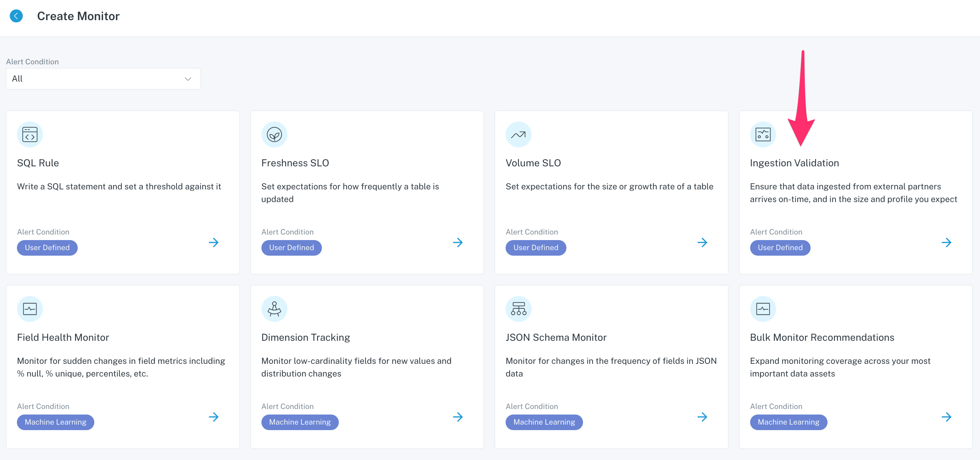Open JSON Schema Monitor via its arrow
Image resolution: width=980 pixels, height=460 pixels.
tap(702, 417)
